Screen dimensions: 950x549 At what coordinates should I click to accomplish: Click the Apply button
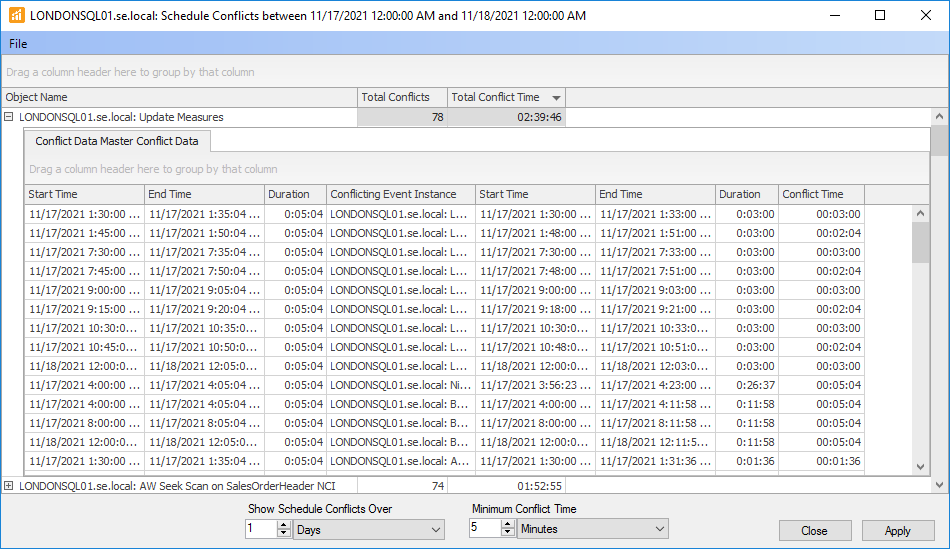897,531
